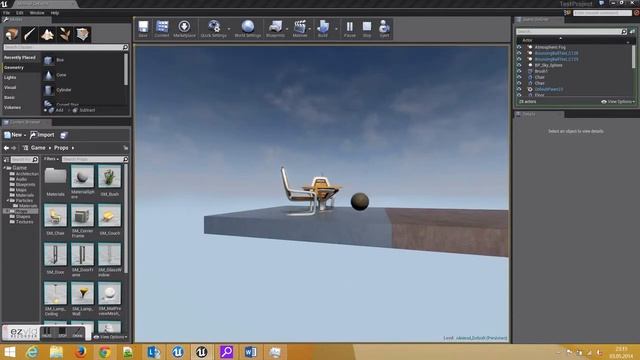The height and width of the screenshot is (360, 640).
Task: Open the File menu
Action: (7, 13)
